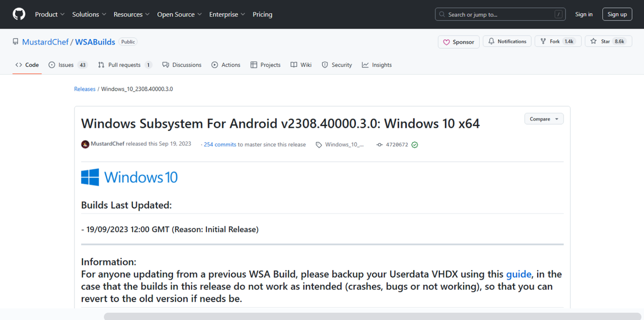Fork the repository using the Fork button

click(x=558, y=41)
